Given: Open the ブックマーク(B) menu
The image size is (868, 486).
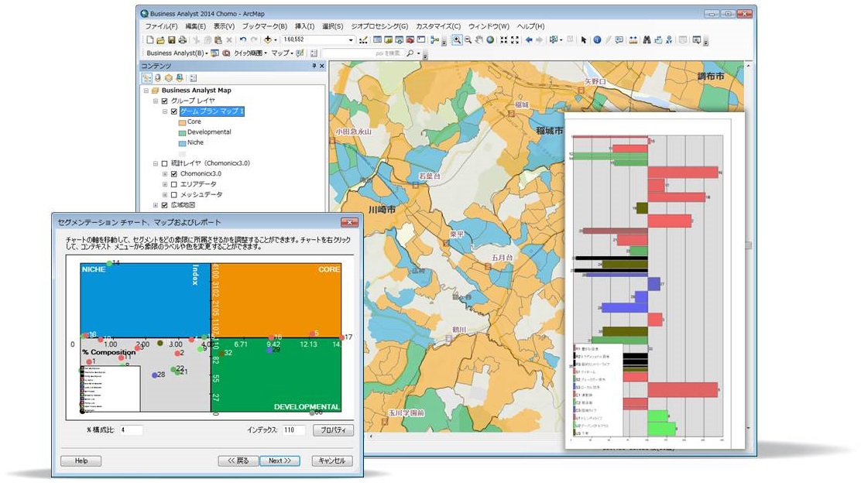Looking at the screenshot, I should [x=265, y=26].
